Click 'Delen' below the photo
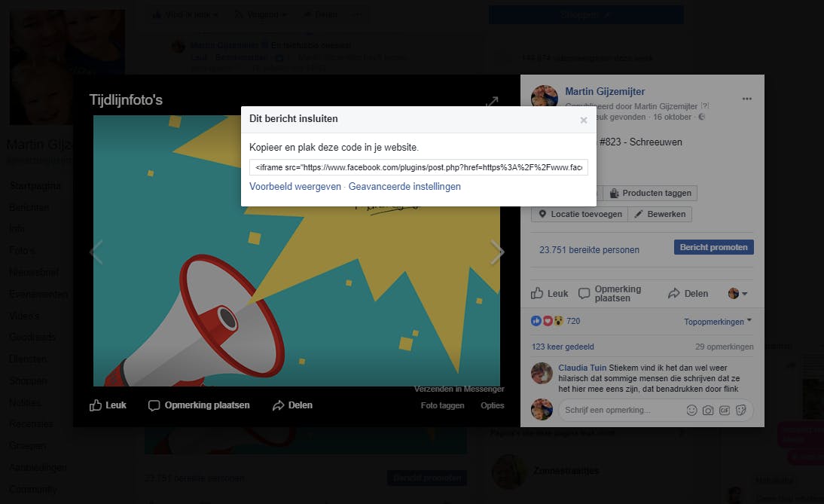The image size is (824, 504). (x=292, y=405)
